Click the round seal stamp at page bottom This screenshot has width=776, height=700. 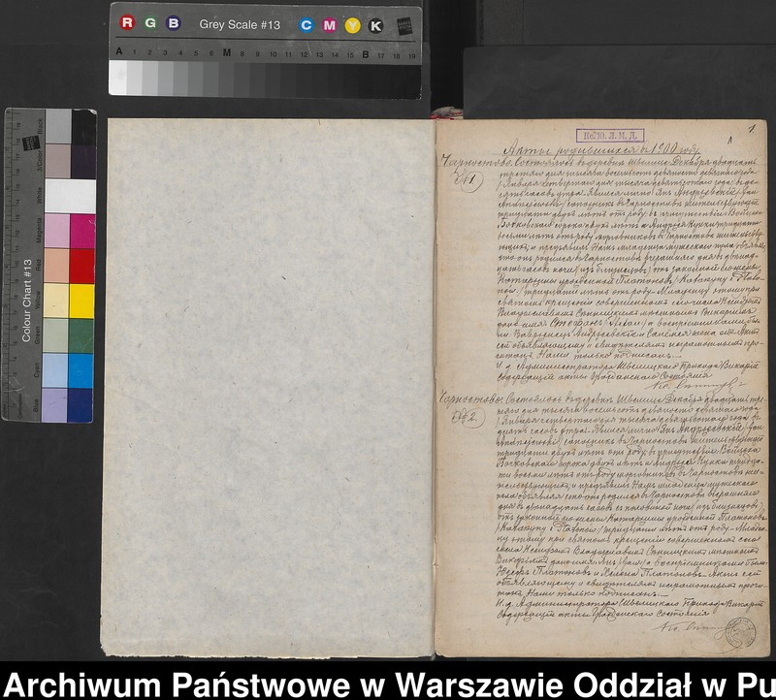click(x=740, y=632)
